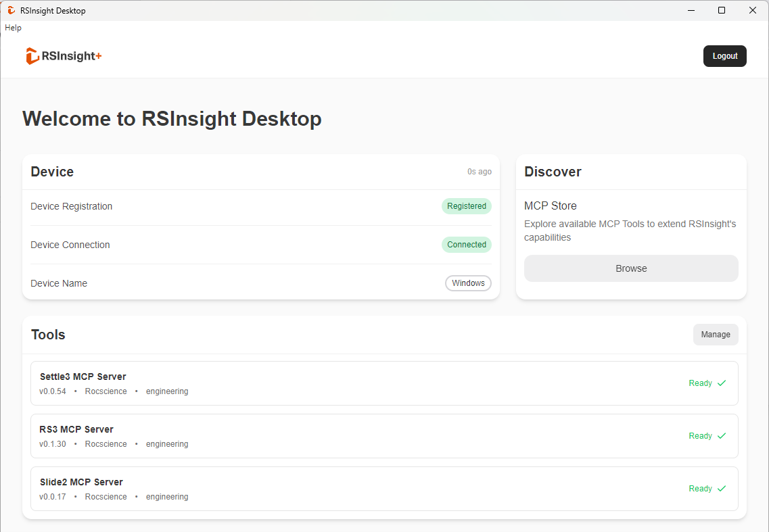
Task: Click 'Explore available MCP Tools' description
Action: pyautogui.click(x=630, y=231)
